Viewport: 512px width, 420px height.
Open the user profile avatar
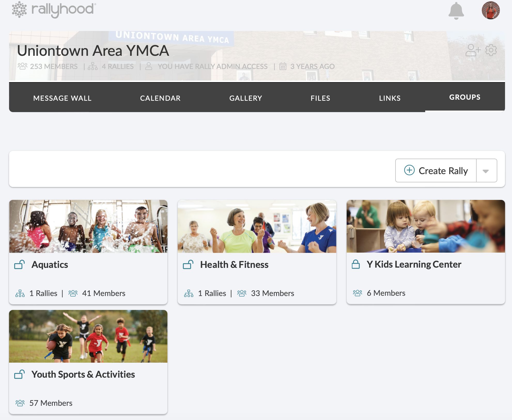pos(491,10)
